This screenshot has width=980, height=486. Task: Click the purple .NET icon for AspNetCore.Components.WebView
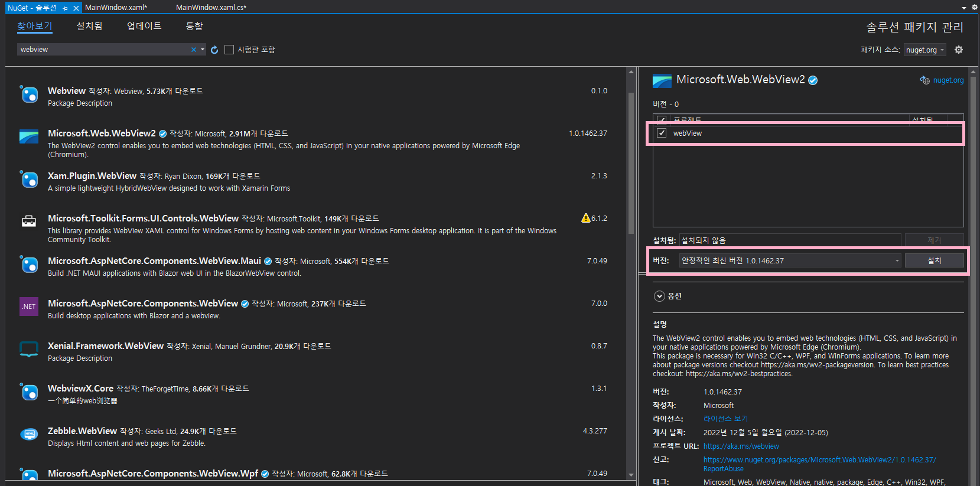29,306
